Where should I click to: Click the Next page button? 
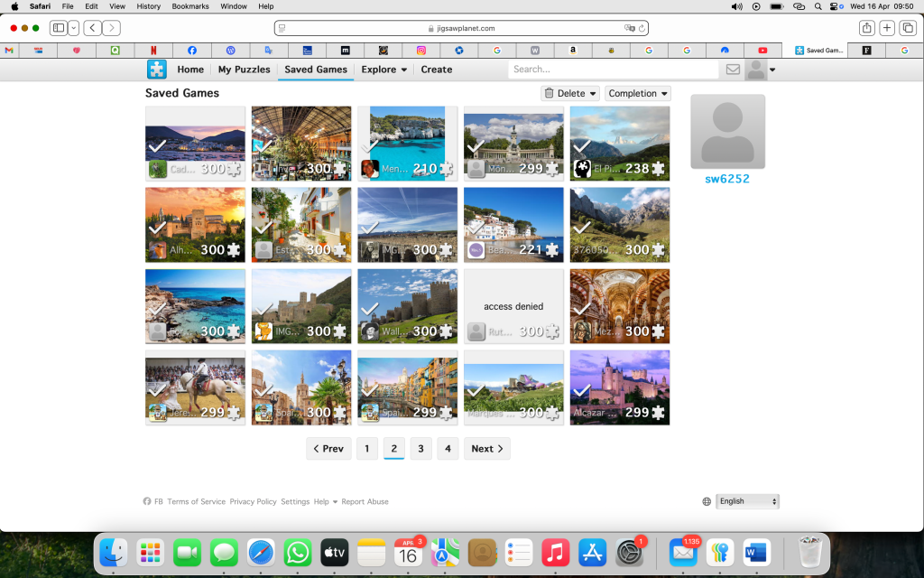tap(487, 449)
